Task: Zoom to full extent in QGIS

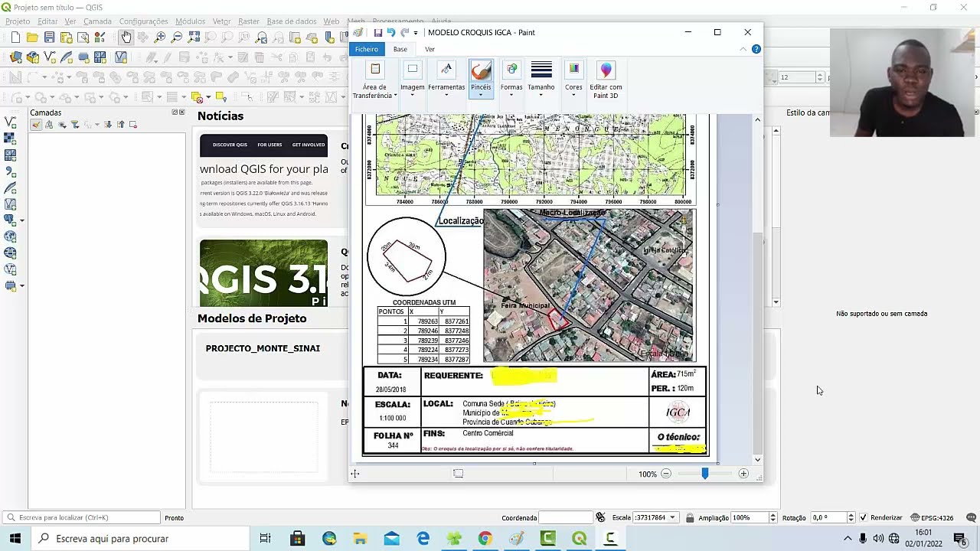Action: coord(193,37)
